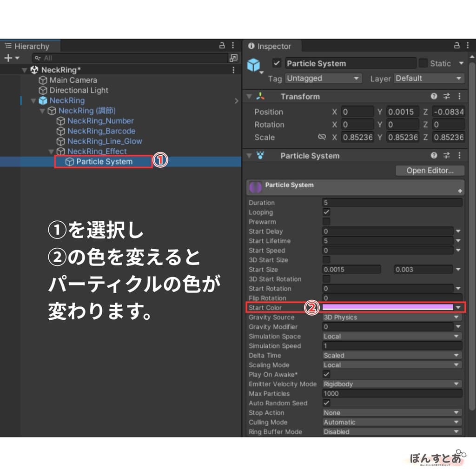Toggle the Scale constrain proportions link icon
The width and height of the screenshot is (476, 476).
point(322,137)
